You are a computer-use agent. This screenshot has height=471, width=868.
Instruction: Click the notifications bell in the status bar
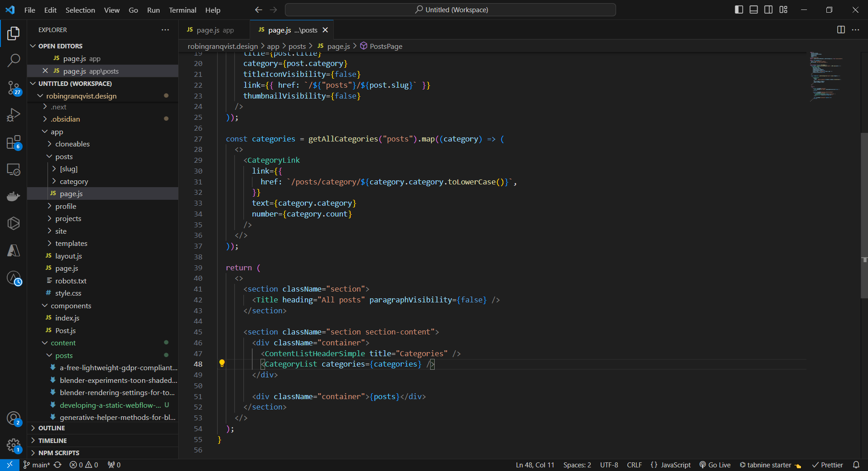(x=858, y=465)
